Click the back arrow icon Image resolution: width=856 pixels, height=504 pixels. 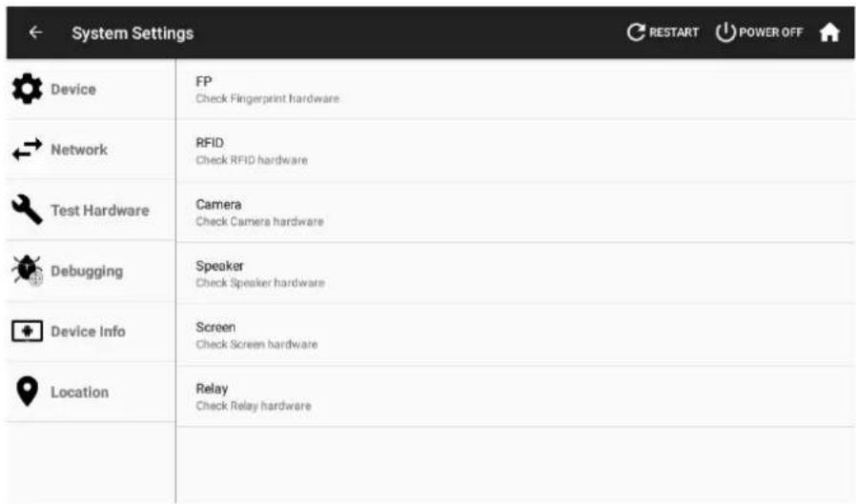[35, 32]
